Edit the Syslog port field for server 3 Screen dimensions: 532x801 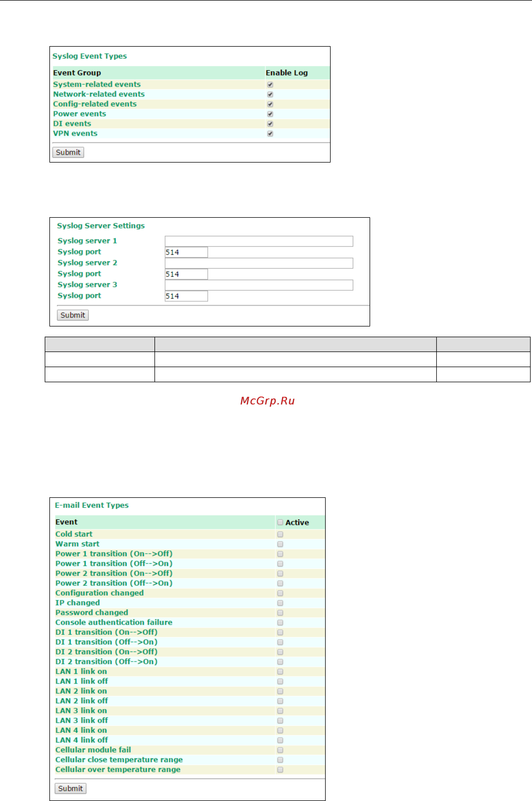click(x=186, y=296)
